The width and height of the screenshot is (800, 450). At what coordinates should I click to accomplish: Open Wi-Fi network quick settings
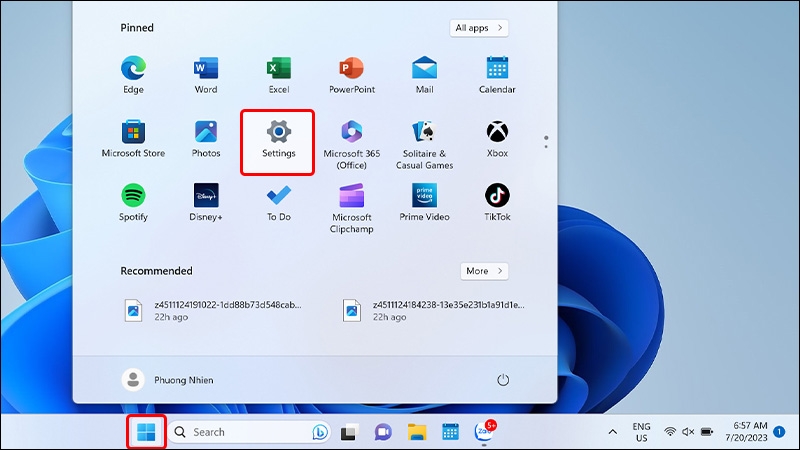coord(670,432)
